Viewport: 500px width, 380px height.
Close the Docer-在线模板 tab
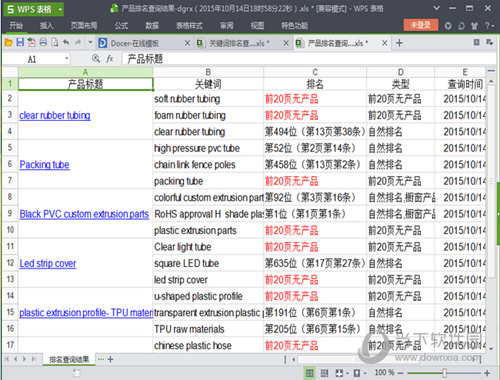(x=187, y=43)
